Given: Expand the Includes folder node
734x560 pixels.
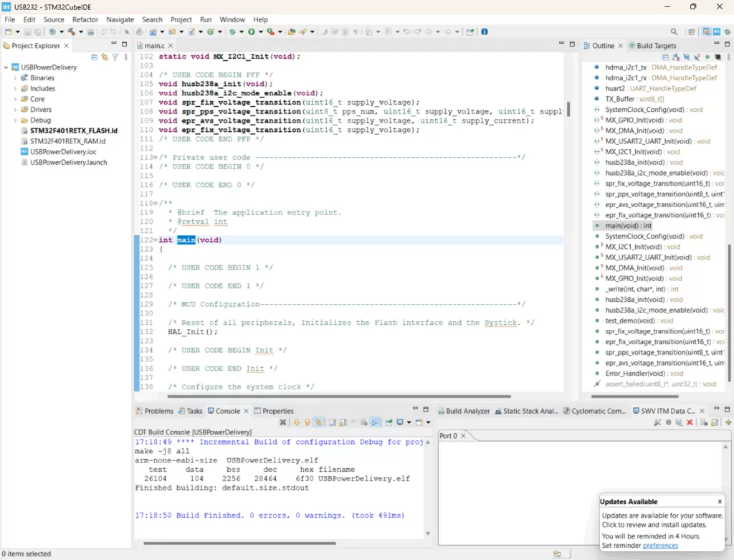Looking at the screenshot, I should coord(15,88).
